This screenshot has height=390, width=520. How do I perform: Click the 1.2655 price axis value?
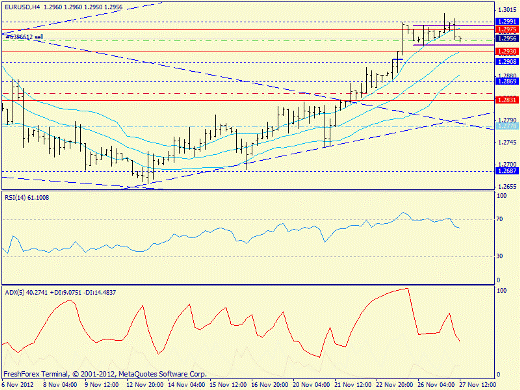coord(507,187)
